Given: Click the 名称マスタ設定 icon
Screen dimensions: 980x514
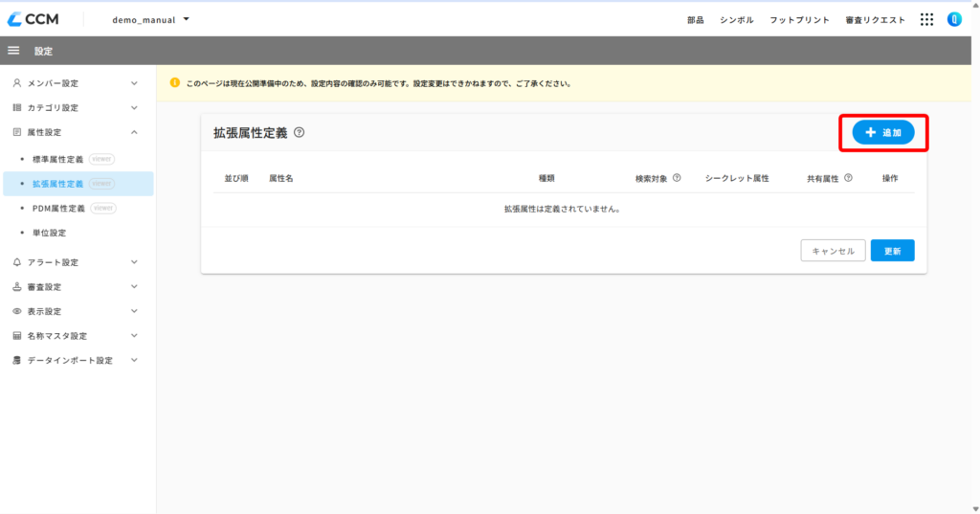Looking at the screenshot, I should [17, 336].
